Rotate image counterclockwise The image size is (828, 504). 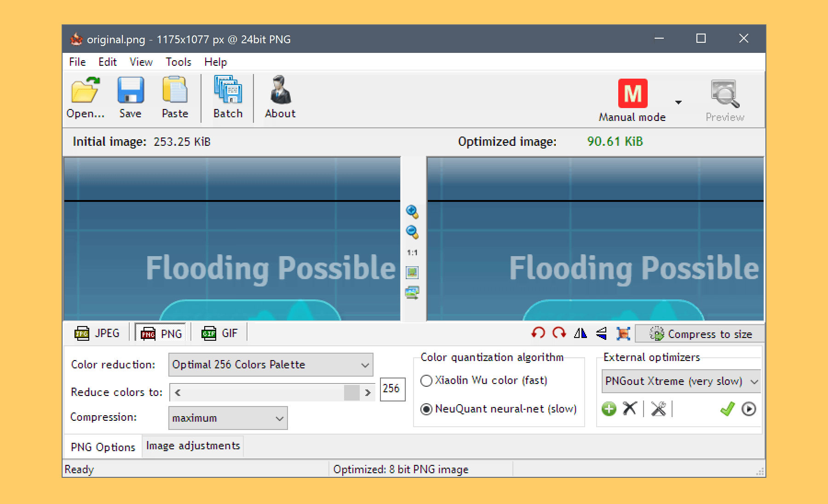click(x=538, y=333)
